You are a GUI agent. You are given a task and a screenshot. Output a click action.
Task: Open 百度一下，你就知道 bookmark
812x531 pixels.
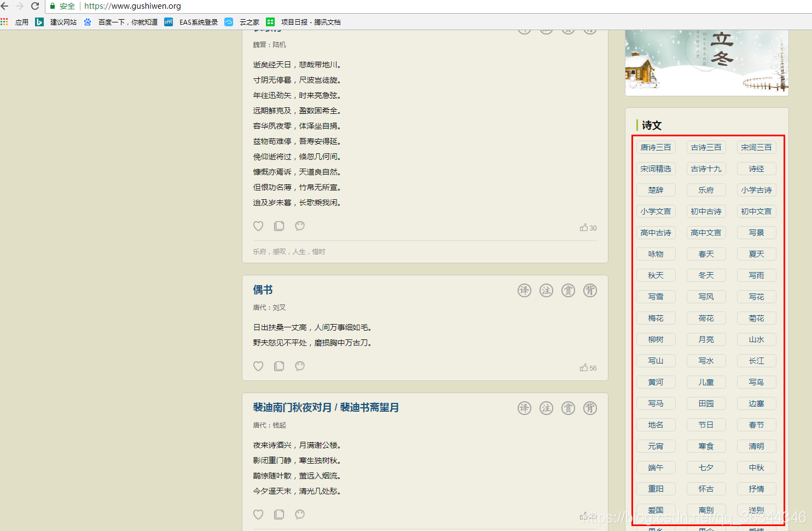(x=121, y=22)
